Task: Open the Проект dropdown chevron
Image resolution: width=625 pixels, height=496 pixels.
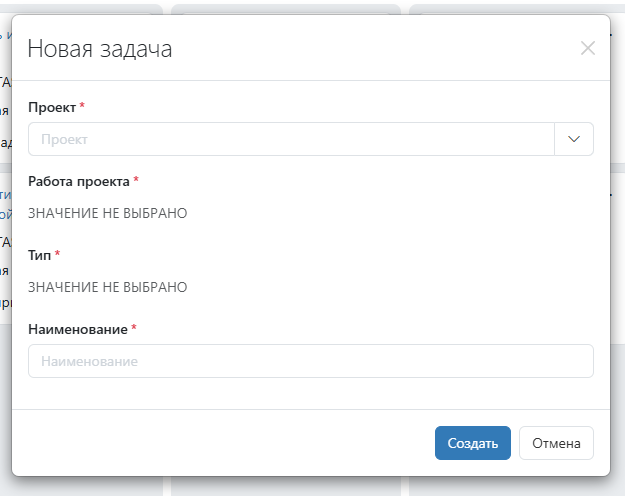Action: pyautogui.click(x=574, y=139)
